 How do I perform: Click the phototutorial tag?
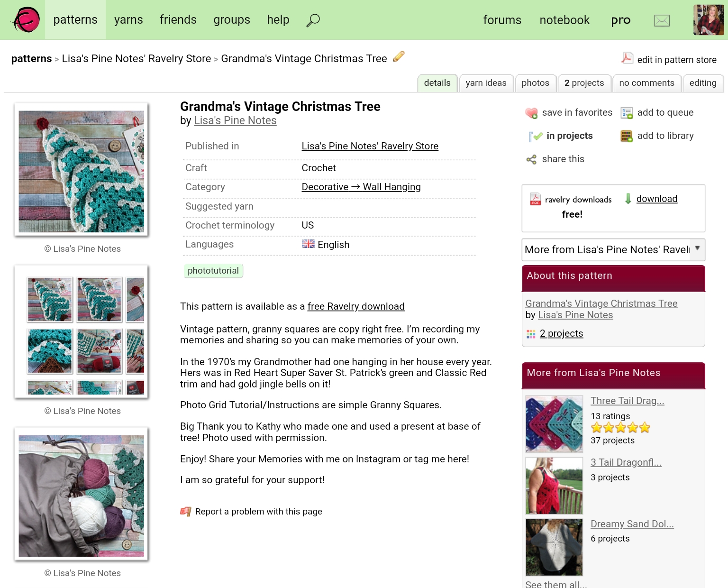pyautogui.click(x=213, y=271)
